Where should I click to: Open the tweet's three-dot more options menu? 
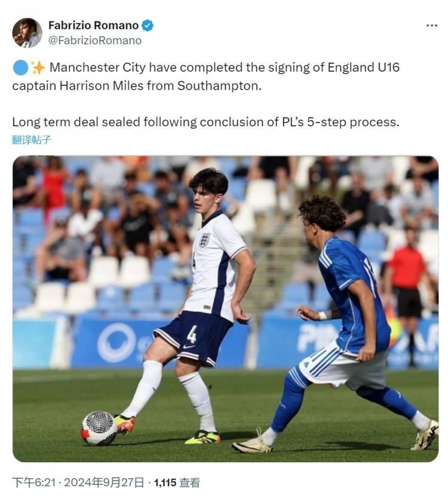pyautogui.click(x=431, y=26)
